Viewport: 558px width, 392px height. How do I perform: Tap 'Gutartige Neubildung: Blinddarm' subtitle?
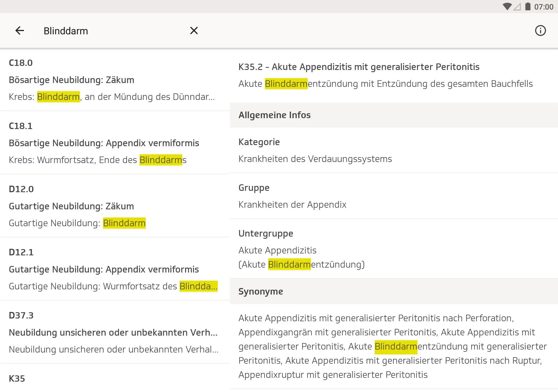pyautogui.click(x=77, y=223)
